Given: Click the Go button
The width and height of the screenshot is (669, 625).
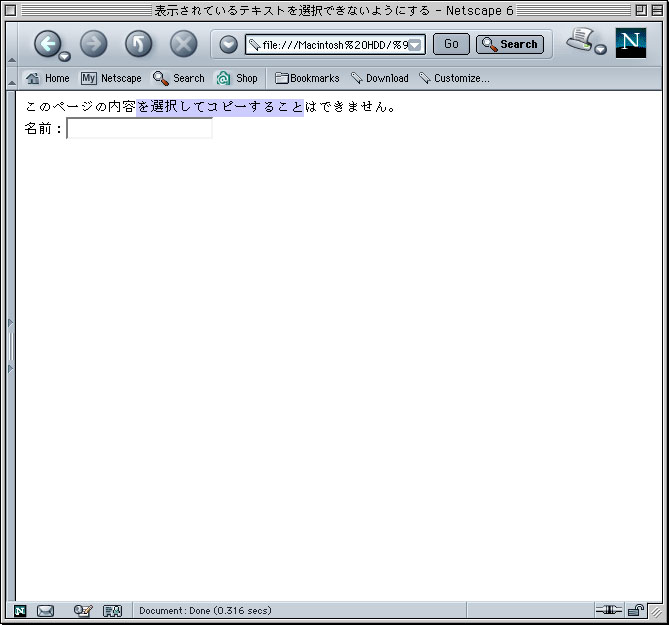Looking at the screenshot, I should click(x=451, y=44).
